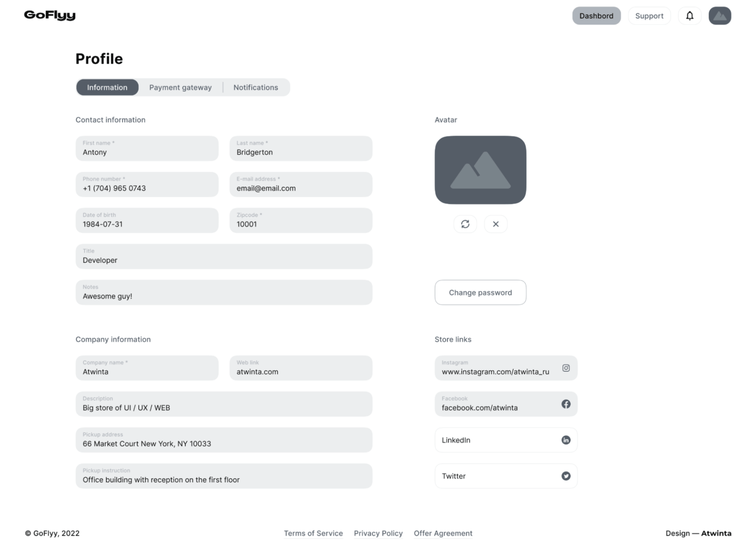
Task: Click the refresh avatar icon
Action: [465, 224]
